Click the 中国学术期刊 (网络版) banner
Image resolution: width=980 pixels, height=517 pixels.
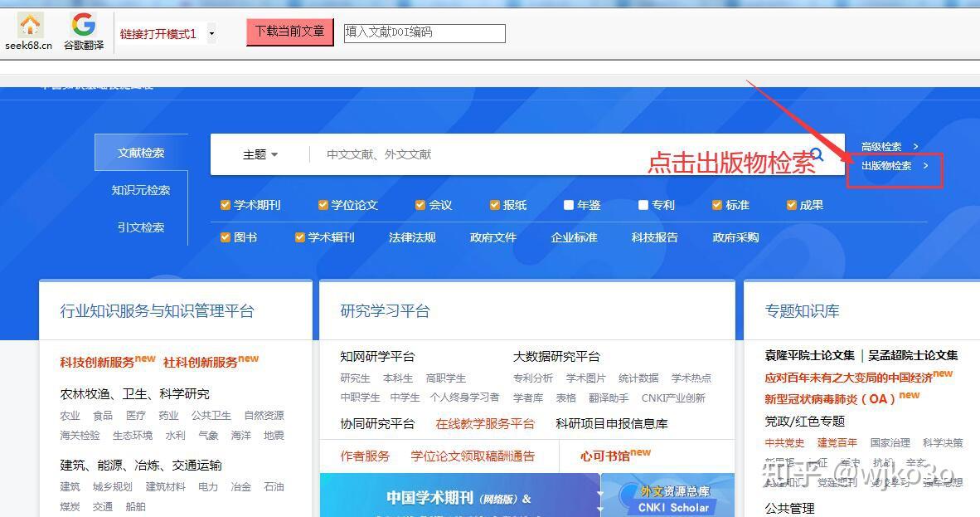[x=459, y=495]
